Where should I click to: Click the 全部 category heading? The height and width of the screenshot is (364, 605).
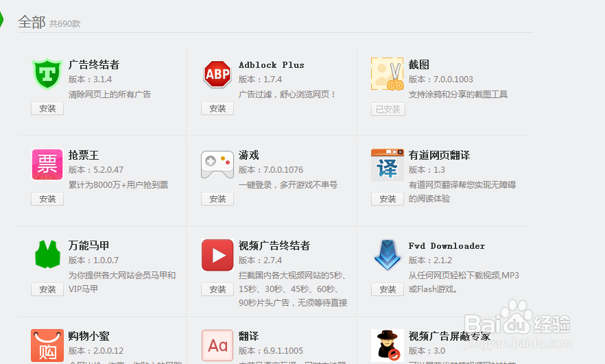click(x=32, y=22)
